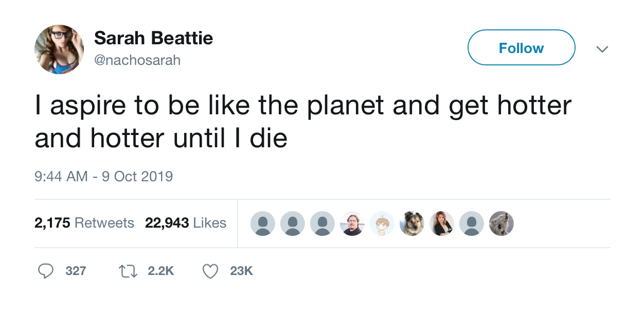Click the Follow button

click(521, 48)
